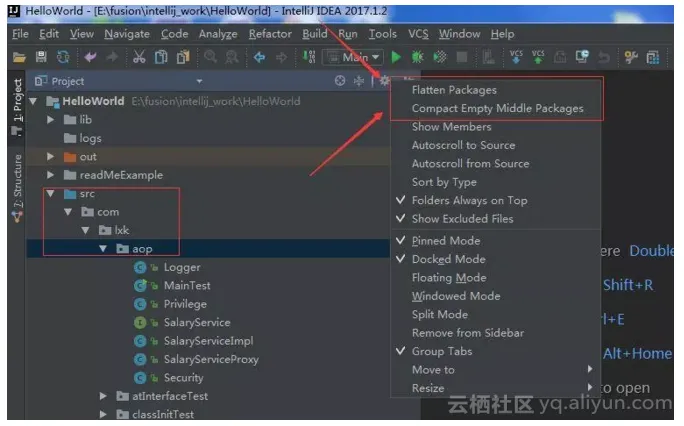Viewport: 684px width, 426px height.
Task: Collapse the HelloWorld root node
Action: coord(33,102)
